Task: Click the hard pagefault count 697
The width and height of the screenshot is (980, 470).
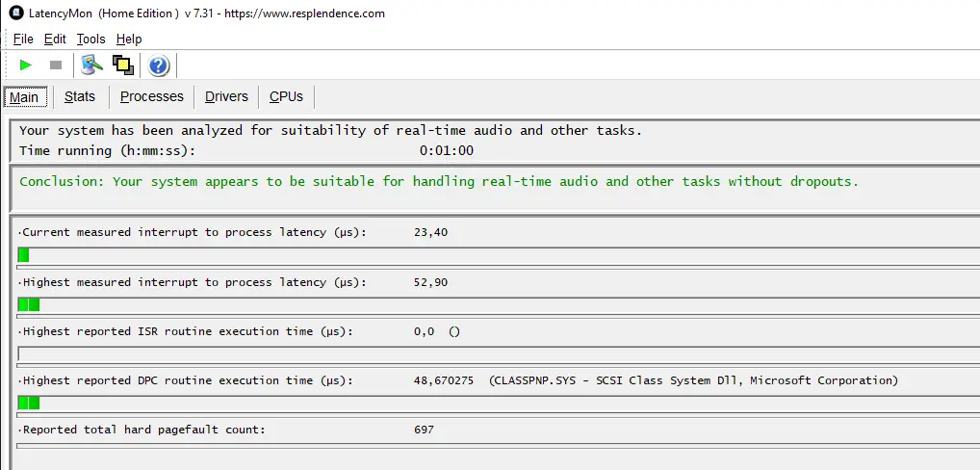Action: pyautogui.click(x=424, y=430)
